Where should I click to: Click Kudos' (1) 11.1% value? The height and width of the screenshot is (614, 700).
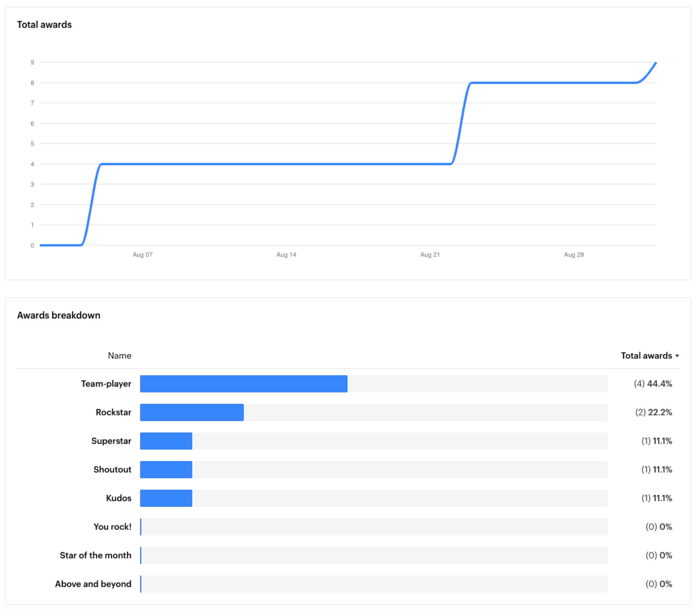tap(657, 498)
